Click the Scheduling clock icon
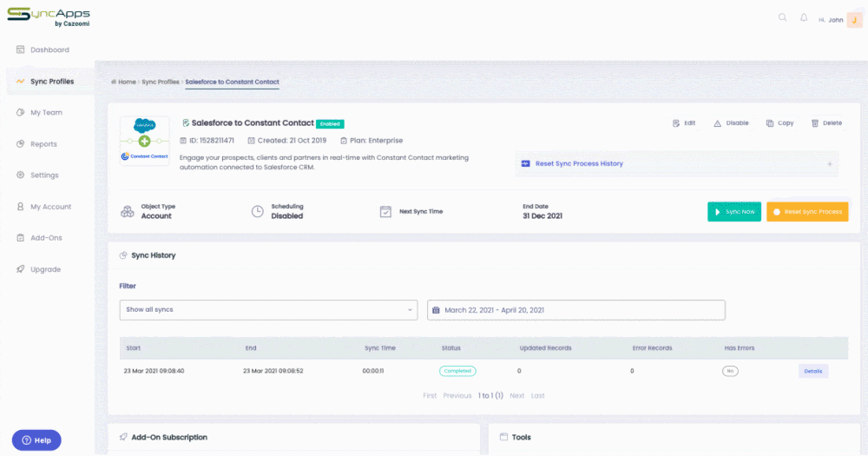This screenshot has width=868, height=456. pos(258,212)
